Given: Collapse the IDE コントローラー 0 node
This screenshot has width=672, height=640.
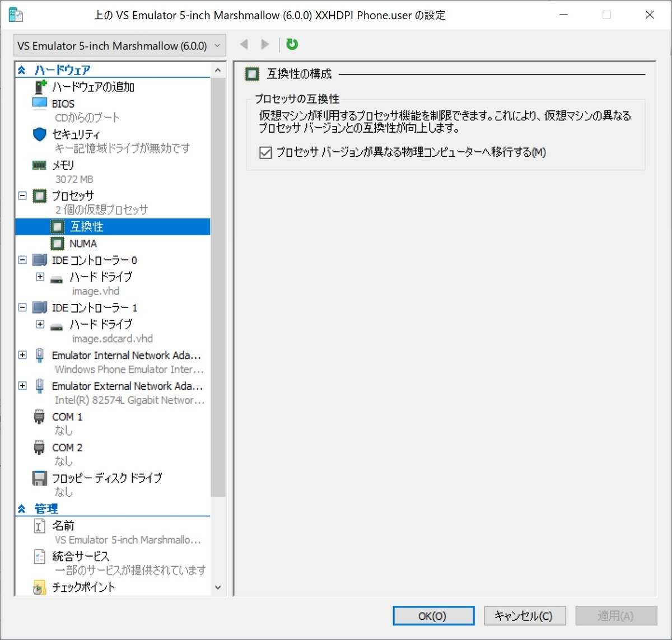Looking at the screenshot, I should click(x=22, y=260).
